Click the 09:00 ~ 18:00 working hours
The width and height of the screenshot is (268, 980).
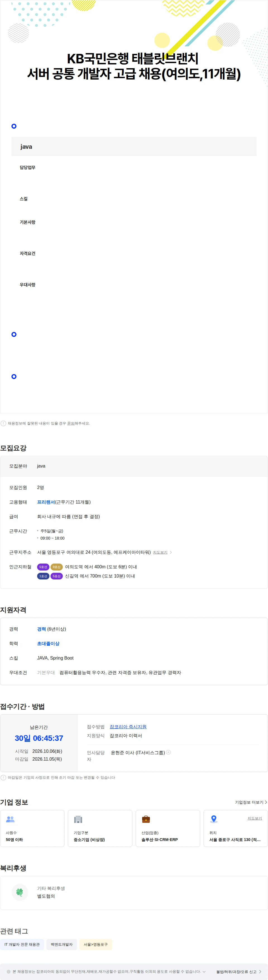(x=52, y=538)
